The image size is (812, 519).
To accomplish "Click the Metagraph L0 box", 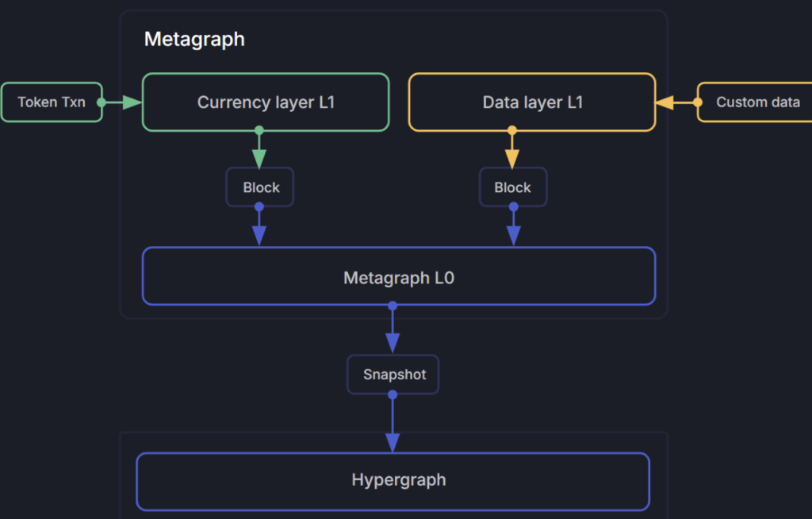I will [399, 276].
